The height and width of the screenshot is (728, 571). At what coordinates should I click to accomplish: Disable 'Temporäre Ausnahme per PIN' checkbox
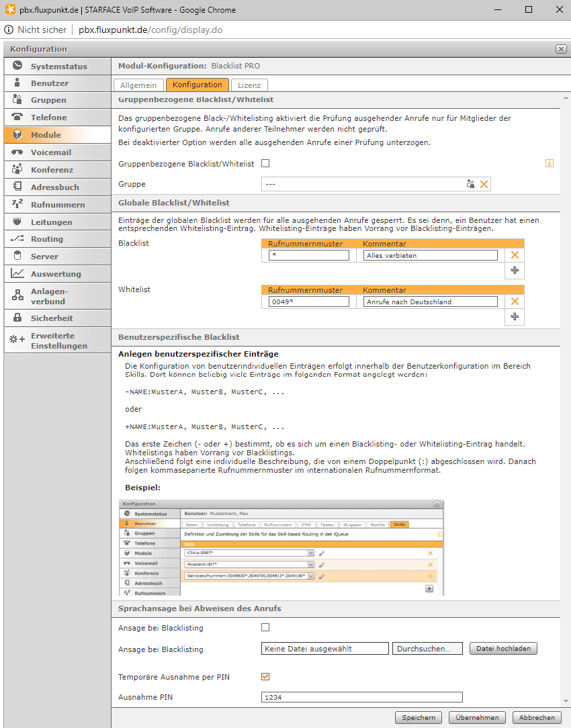[x=265, y=676]
